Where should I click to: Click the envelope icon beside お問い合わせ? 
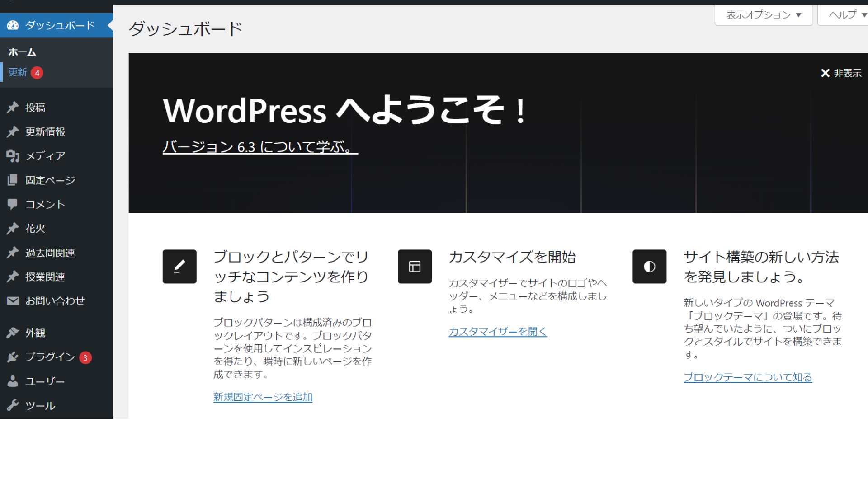[x=13, y=301]
